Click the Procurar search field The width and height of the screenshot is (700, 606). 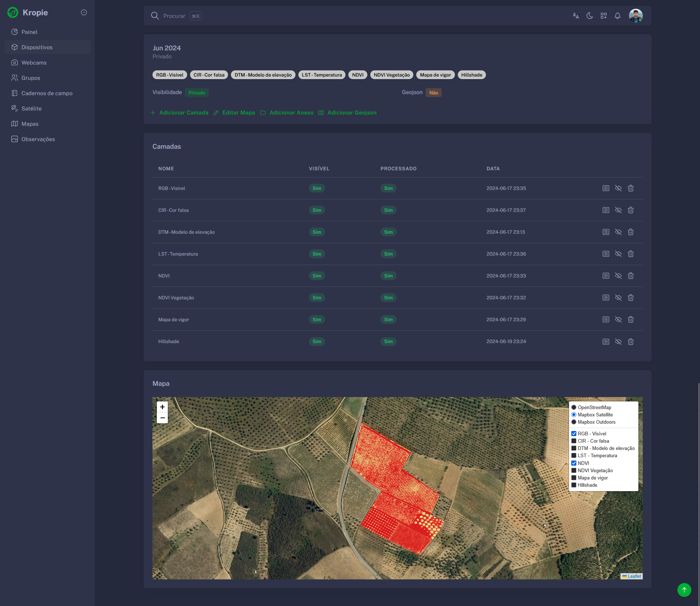click(174, 16)
